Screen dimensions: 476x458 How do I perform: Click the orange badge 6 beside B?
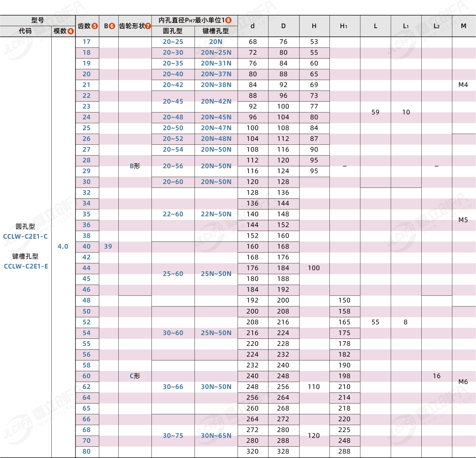coord(112,26)
